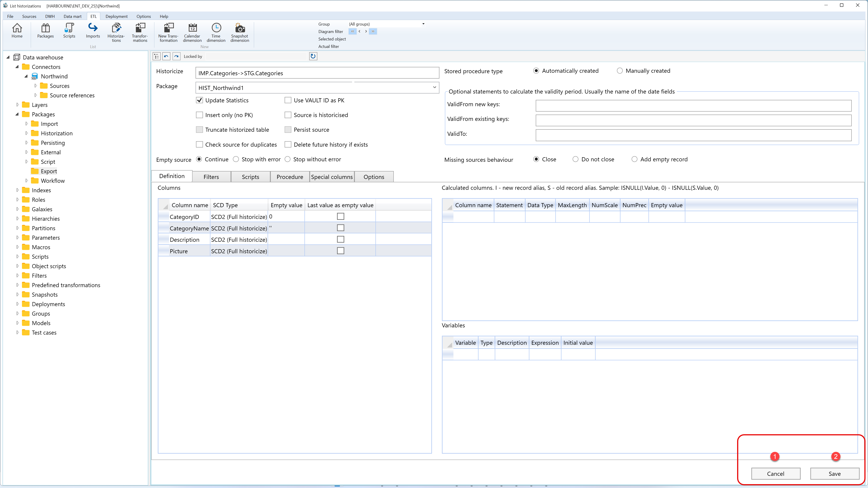
Task: Choose Add empty record behaviour
Action: pyautogui.click(x=634, y=159)
